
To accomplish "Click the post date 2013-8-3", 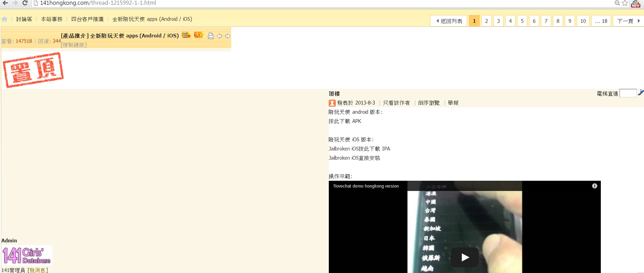I will 365,103.
